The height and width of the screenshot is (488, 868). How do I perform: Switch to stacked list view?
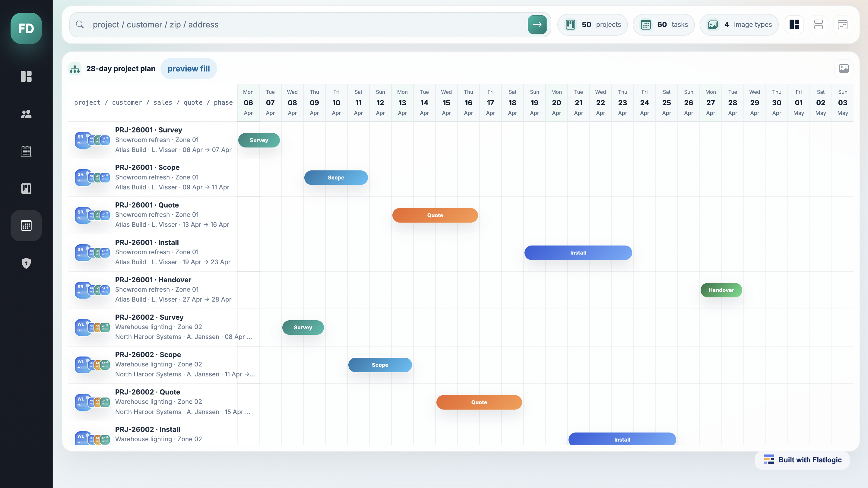point(819,24)
